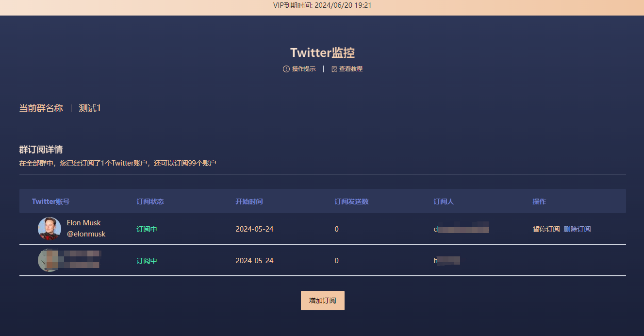This screenshot has height=336, width=644.
Task: Click 订阅中 status in the blurred account row
Action: coord(147,261)
